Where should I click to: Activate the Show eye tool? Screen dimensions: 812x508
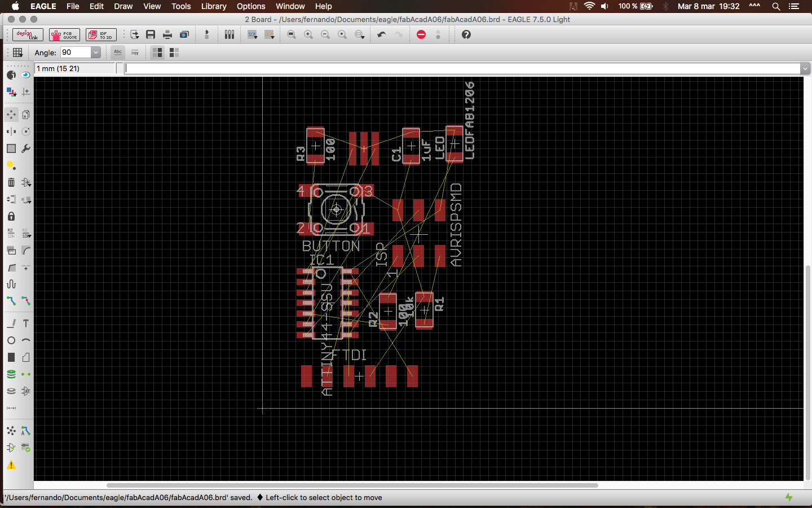point(26,75)
